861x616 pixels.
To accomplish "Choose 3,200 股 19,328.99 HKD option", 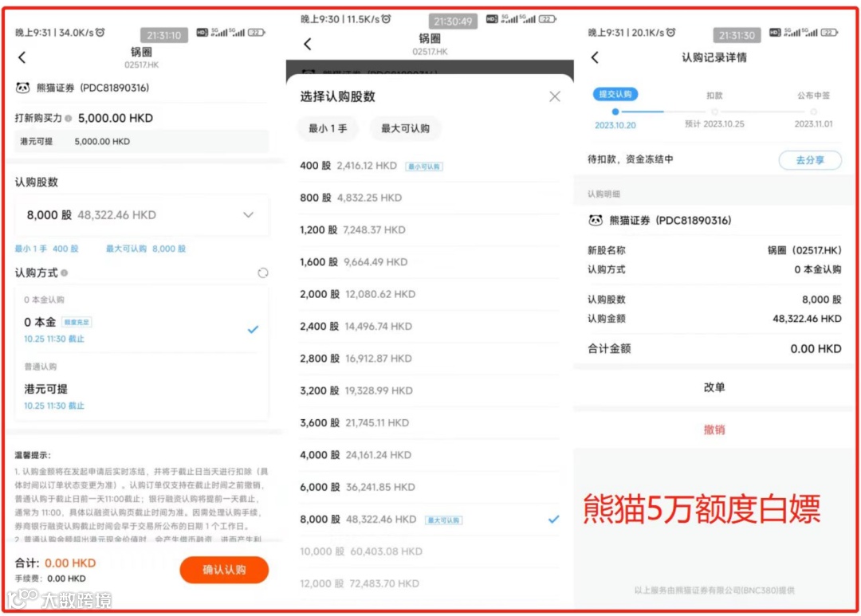I will click(430, 390).
